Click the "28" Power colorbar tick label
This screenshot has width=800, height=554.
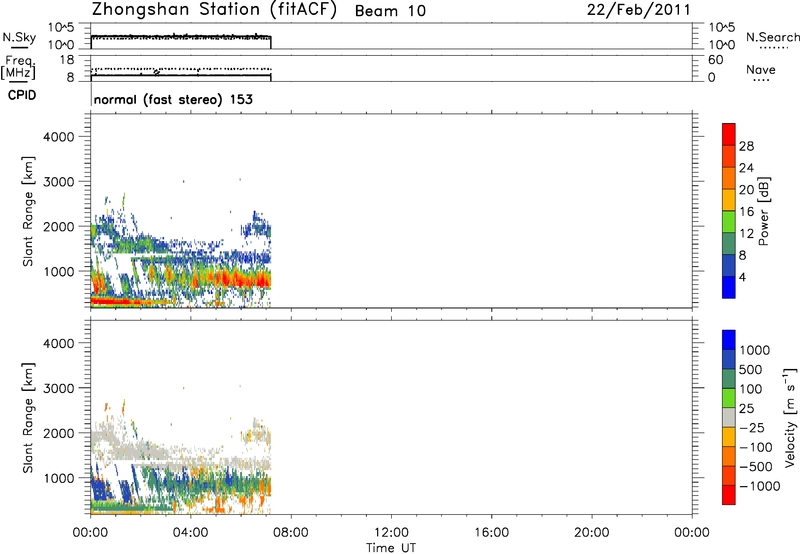(x=746, y=146)
